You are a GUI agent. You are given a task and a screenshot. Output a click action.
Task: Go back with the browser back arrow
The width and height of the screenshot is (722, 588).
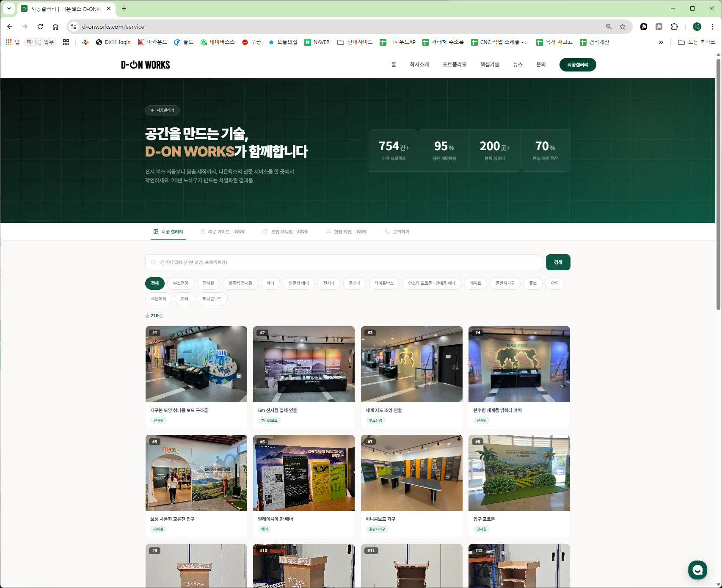10,27
